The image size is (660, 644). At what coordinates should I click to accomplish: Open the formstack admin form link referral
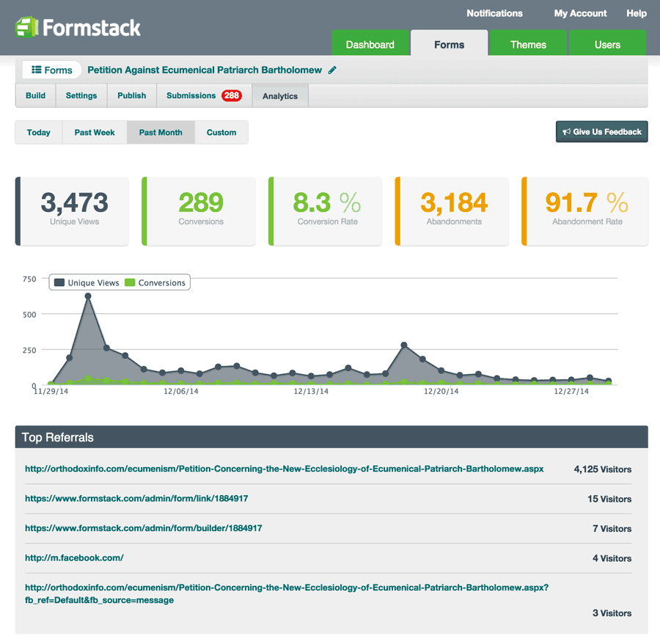[136, 498]
